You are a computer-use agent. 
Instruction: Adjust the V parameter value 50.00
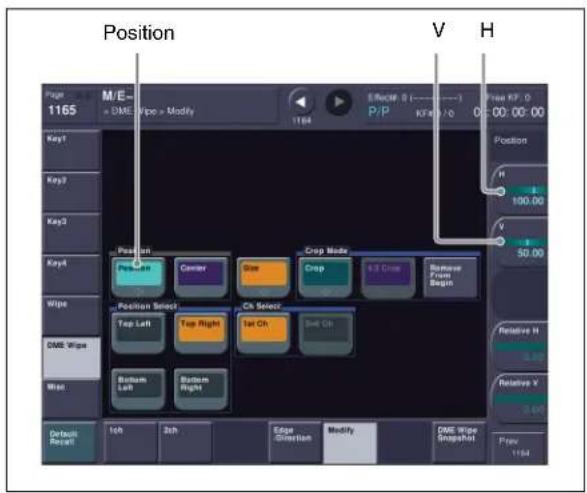(x=520, y=241)
